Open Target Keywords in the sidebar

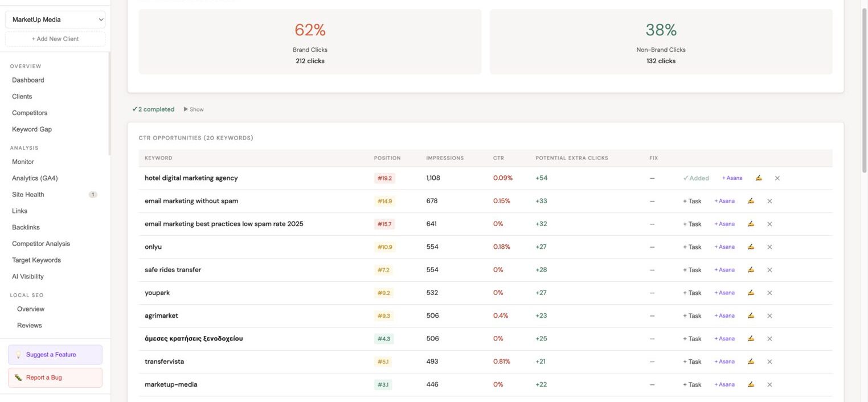pyautogui.click(x=36, y=260)
